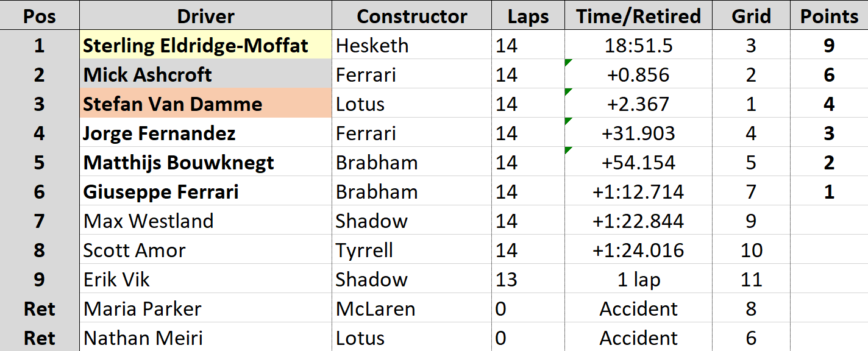Click the McLaren constructor cell
The width and height of the screenshot is (868, 351).
click(411, 309)
